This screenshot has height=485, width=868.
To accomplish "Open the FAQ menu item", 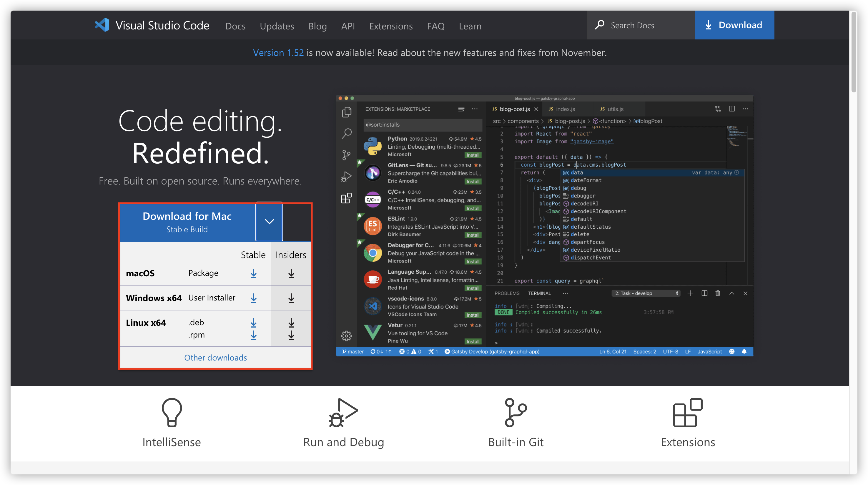I will pyautogui.click(x=435, y=26).
